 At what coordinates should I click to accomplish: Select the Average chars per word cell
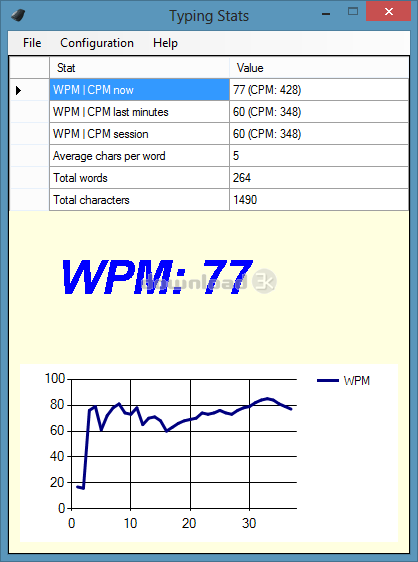tap(139, 156)
